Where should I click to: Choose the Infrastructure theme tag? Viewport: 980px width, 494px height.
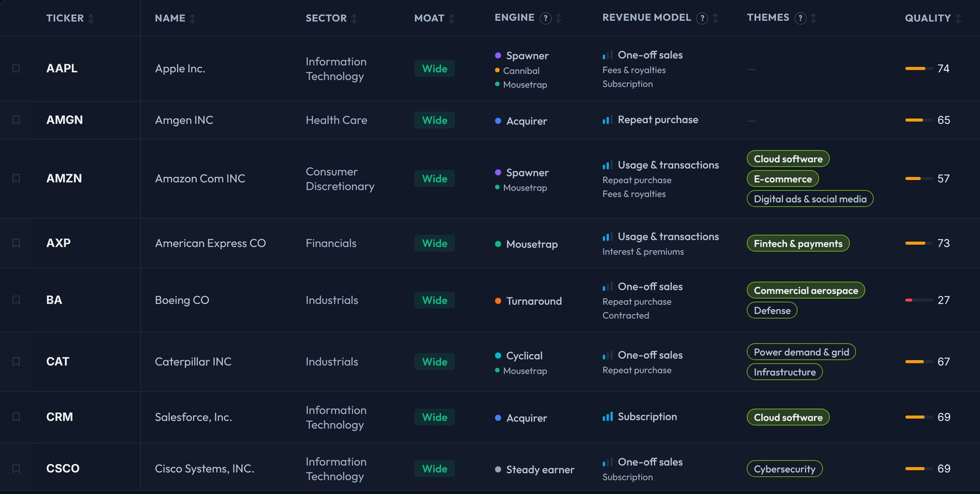pyautogui.click(x=785, y=372)
